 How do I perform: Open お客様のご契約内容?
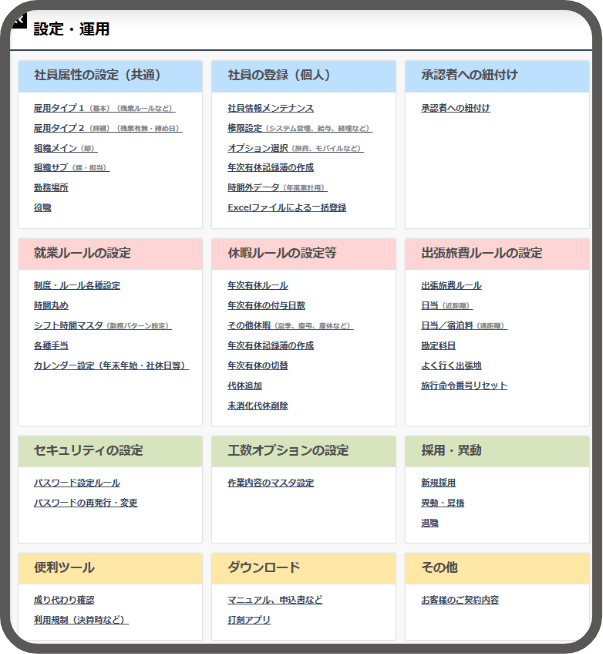[x=460, y=600]
